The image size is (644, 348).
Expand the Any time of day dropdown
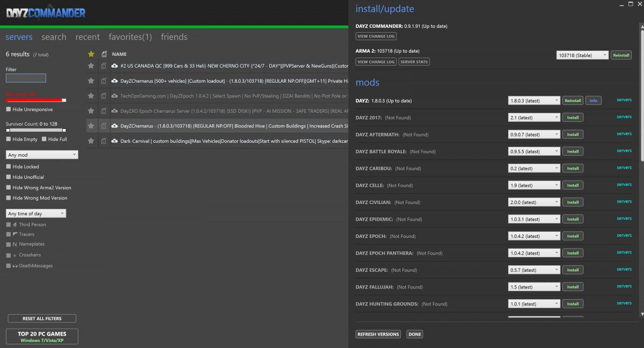coord(36,214)
